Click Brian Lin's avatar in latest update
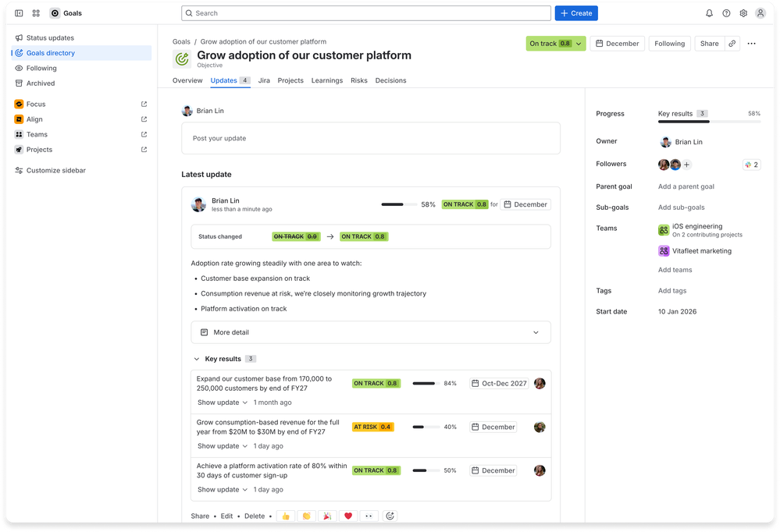780x532 pixels. click(x=198, y=204)
